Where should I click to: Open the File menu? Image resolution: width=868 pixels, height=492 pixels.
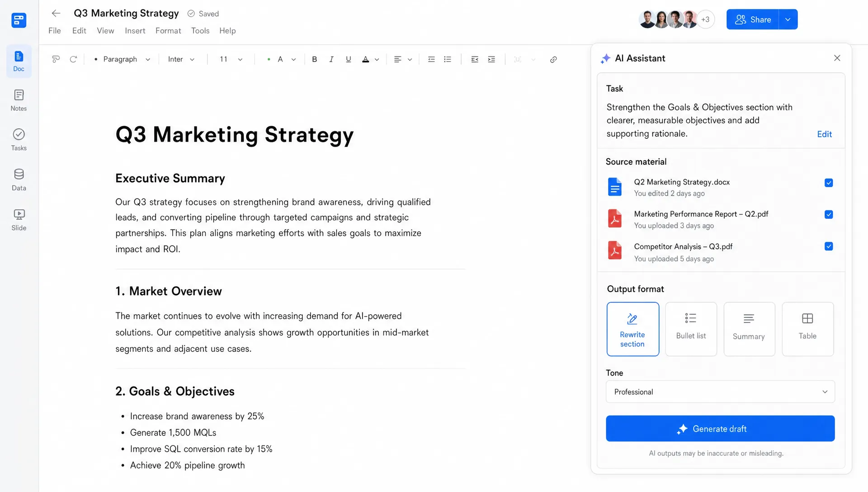pyautogui.click(x=55, y=31)
